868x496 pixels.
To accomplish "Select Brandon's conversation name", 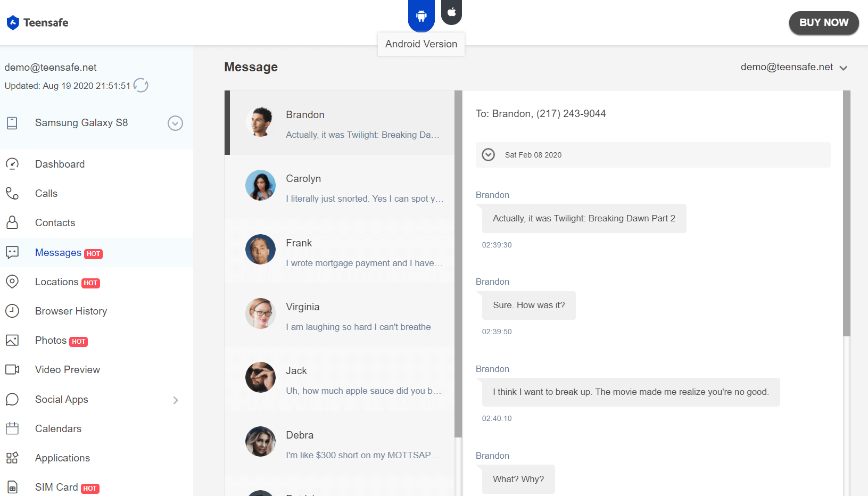I will [x=305, y=114].
